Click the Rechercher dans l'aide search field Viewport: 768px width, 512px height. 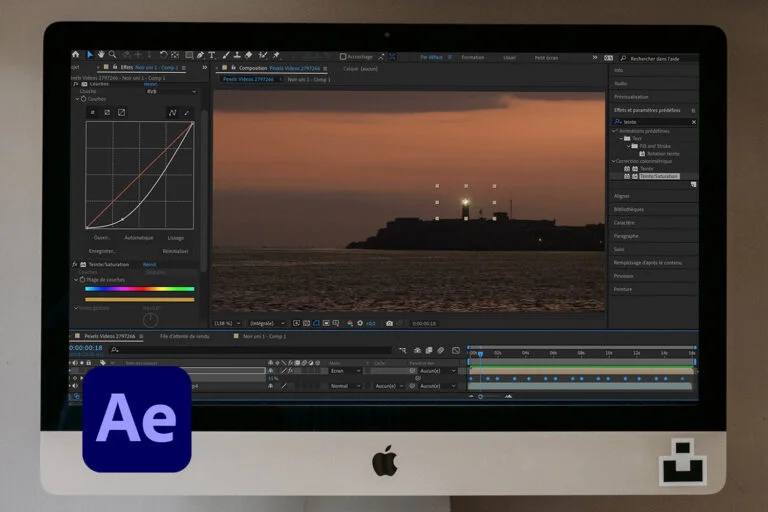pyautogui.click(x=659, y=59)
